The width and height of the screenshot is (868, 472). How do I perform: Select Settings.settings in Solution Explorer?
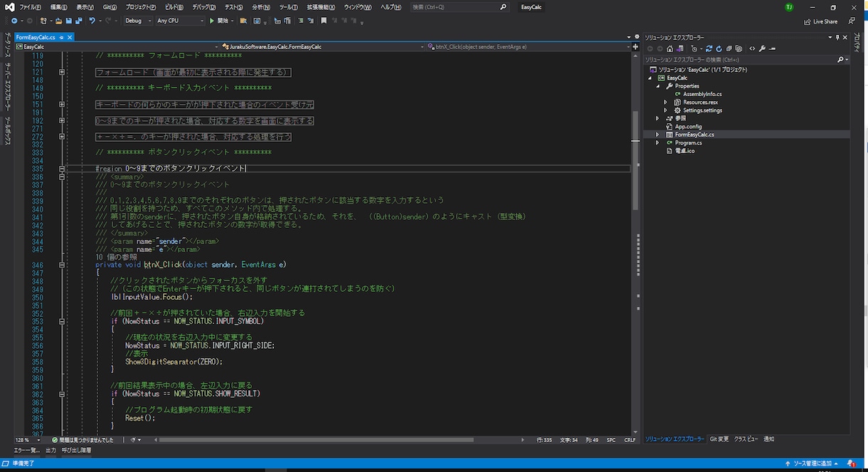(x=702, y=110)
